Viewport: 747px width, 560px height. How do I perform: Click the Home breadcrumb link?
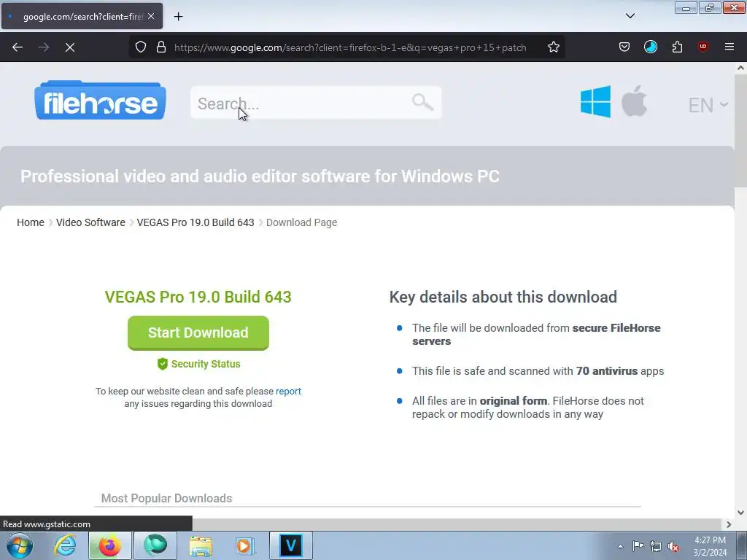point(31,222)
